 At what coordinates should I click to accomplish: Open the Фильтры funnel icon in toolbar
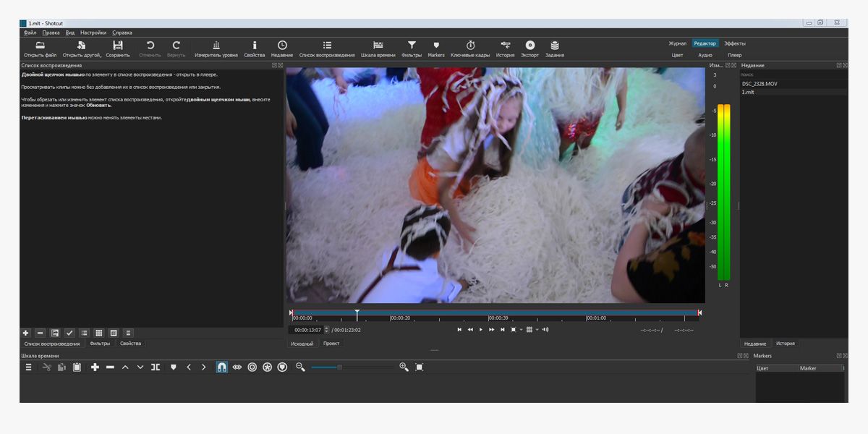pos(412,45)
